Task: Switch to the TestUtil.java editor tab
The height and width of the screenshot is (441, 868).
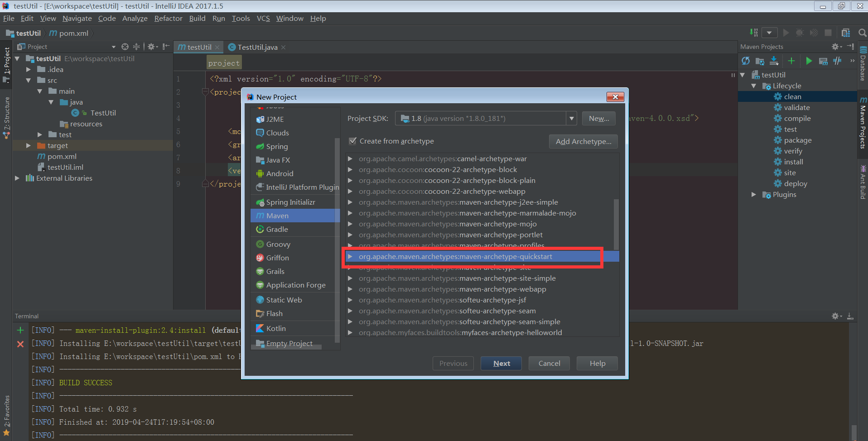Action: tap(257, 47)
